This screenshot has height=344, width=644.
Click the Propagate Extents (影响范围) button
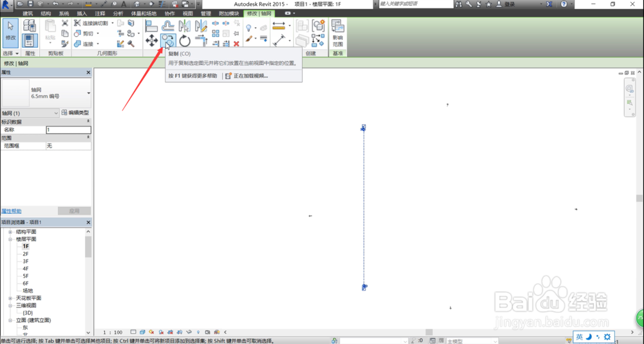pos(337,33)
